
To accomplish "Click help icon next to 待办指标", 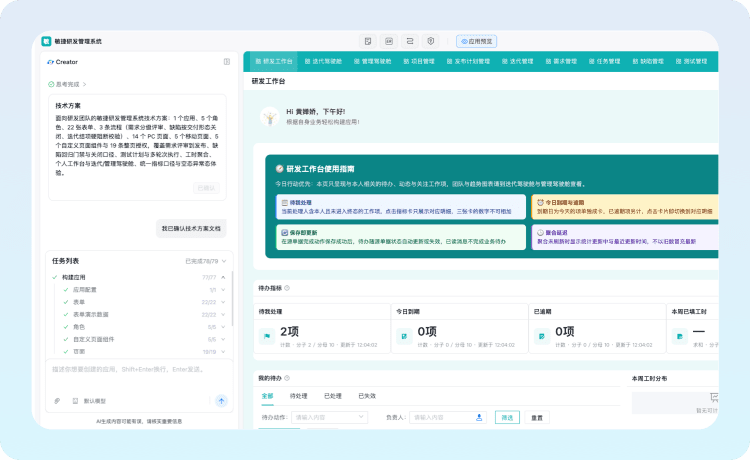I will click(287, 288).
